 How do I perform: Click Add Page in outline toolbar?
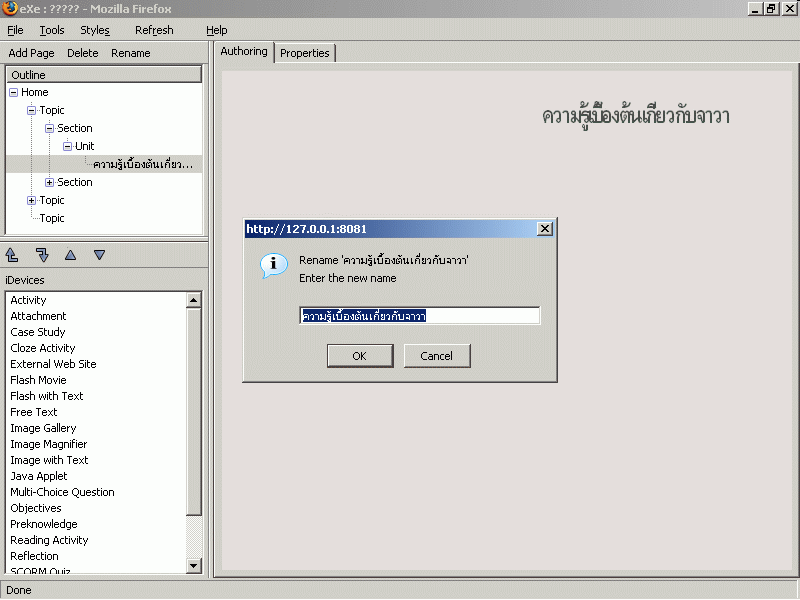click(31, 53)
